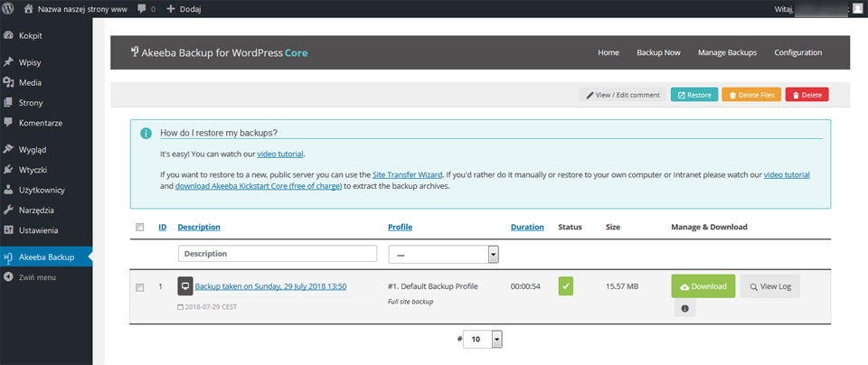Sort by ID column
The image size is (868, 365).
[163, 227]
